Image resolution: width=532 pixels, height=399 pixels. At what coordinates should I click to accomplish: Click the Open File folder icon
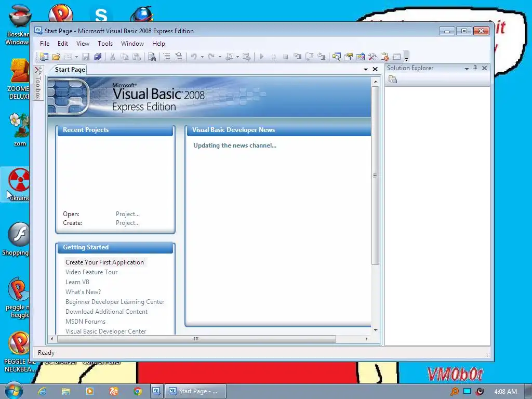pos(56,57)
